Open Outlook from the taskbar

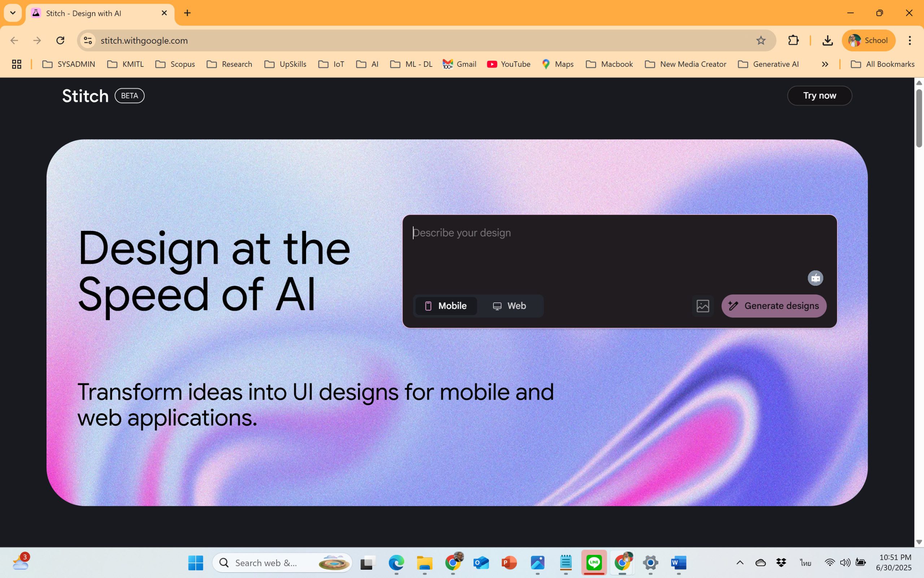[x=481, y=563]
